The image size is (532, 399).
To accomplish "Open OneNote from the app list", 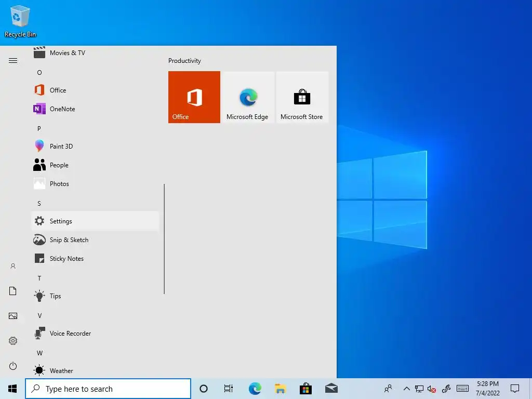I will 95,109.
